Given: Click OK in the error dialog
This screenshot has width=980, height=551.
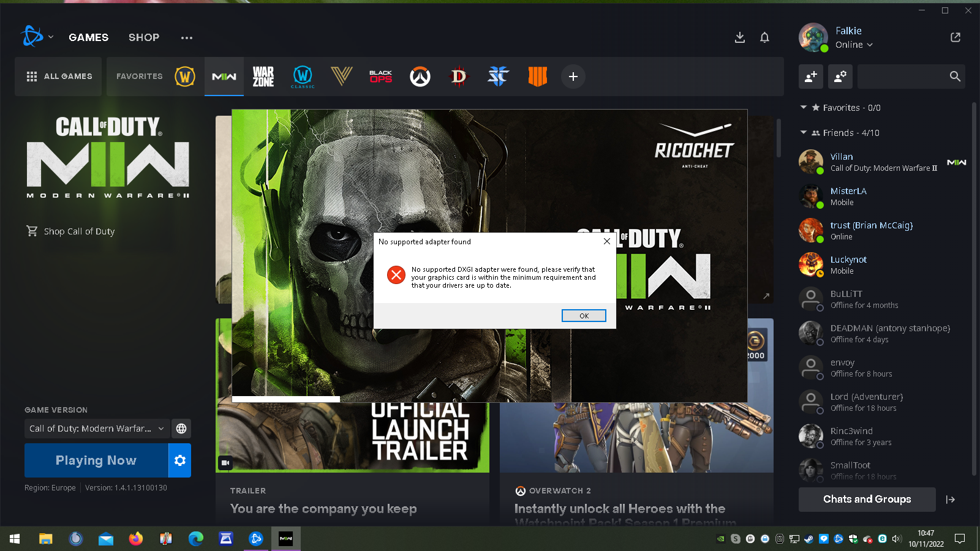Looking at the screenshot, I should point(584,316).
